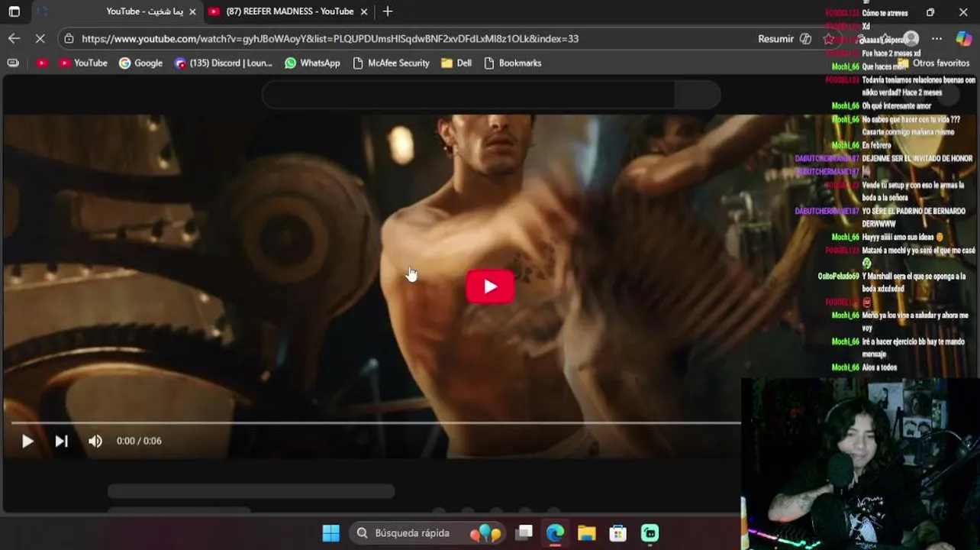980x550 pixels.
Task: Expand the Otros favoritos folder
Action: coord(933,63)
